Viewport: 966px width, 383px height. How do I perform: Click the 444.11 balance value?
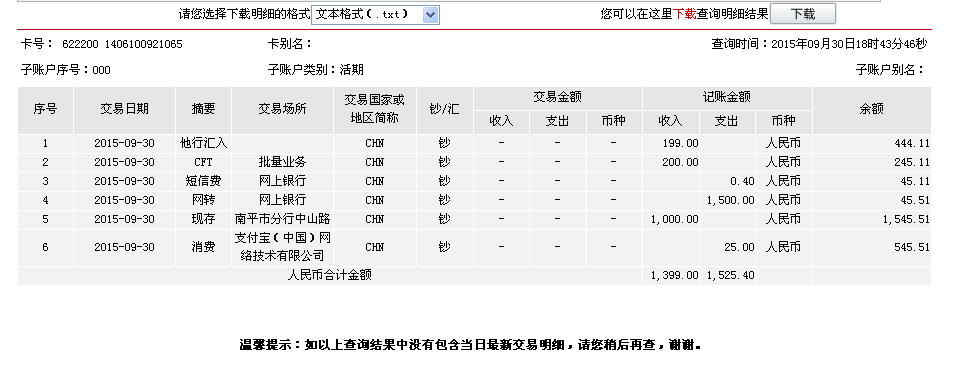(x=912, y=143)
